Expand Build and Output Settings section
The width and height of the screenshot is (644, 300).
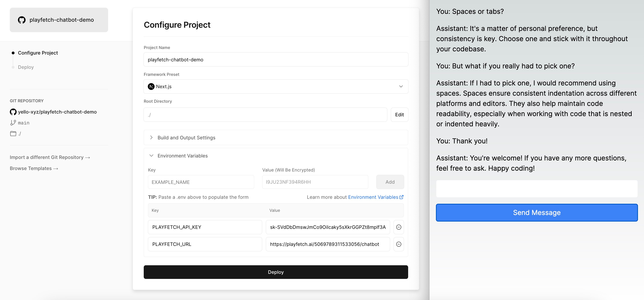[x=186, y=138]
